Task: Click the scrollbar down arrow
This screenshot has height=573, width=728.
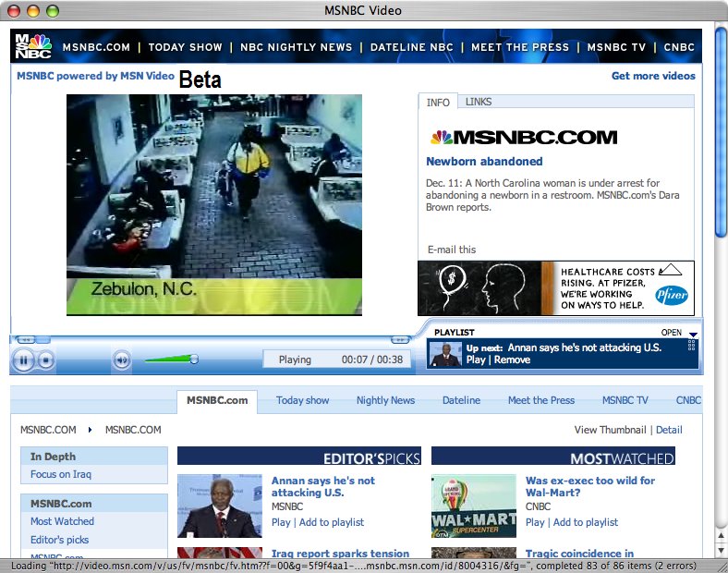Action: [x=721, y=551]
